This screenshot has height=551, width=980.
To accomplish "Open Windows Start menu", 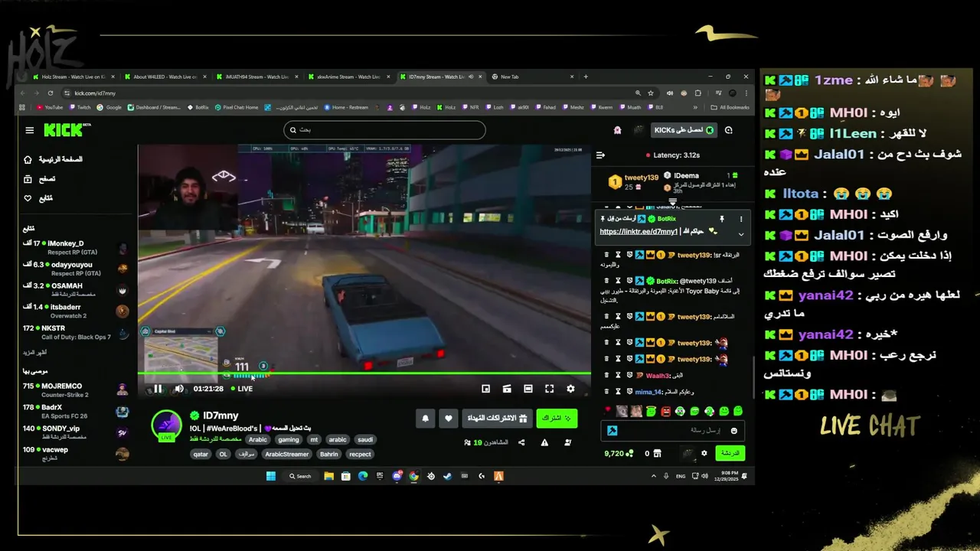I will (x=270, y=476).
